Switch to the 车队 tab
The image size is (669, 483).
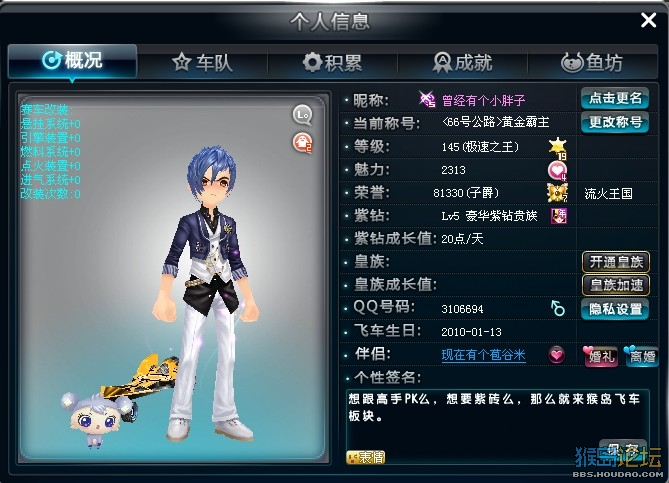pos(203,62)
